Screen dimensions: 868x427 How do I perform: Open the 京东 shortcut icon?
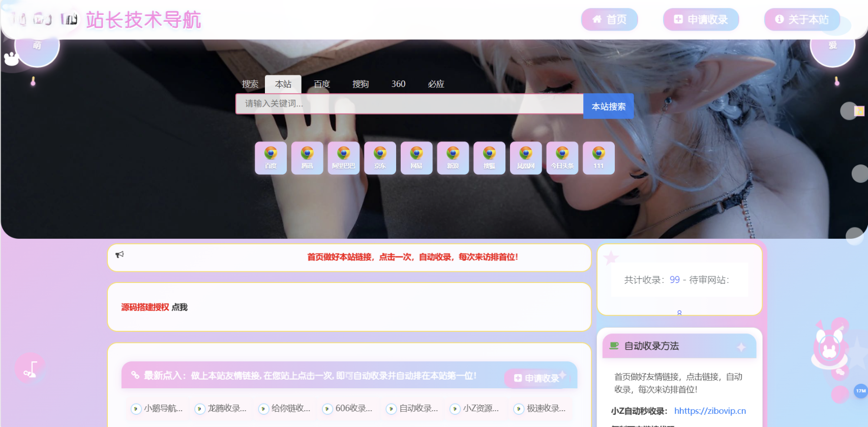pyautogui.click(x=380, y=158)
